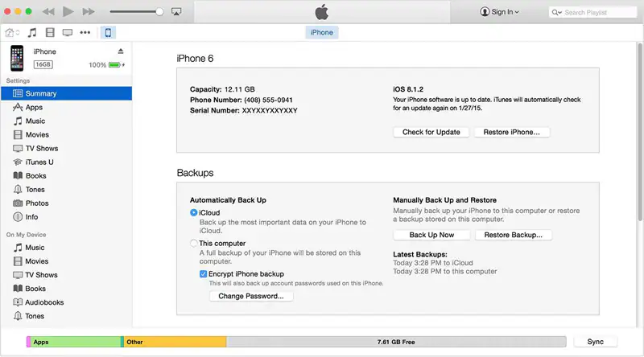Click the green Apps storage segment
Viewport: 644px width, 357px height.
[x=76, y=342]
